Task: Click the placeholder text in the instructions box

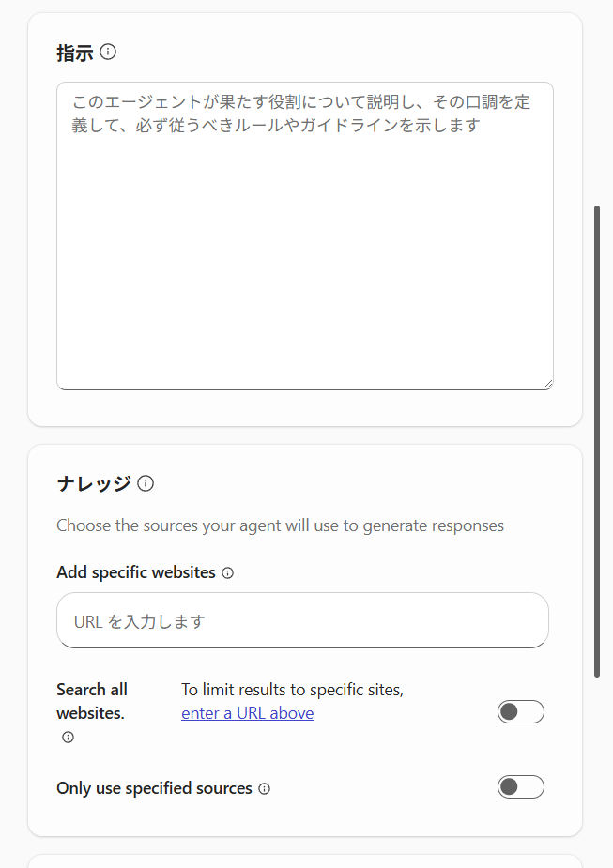Action: click(300, 114)
